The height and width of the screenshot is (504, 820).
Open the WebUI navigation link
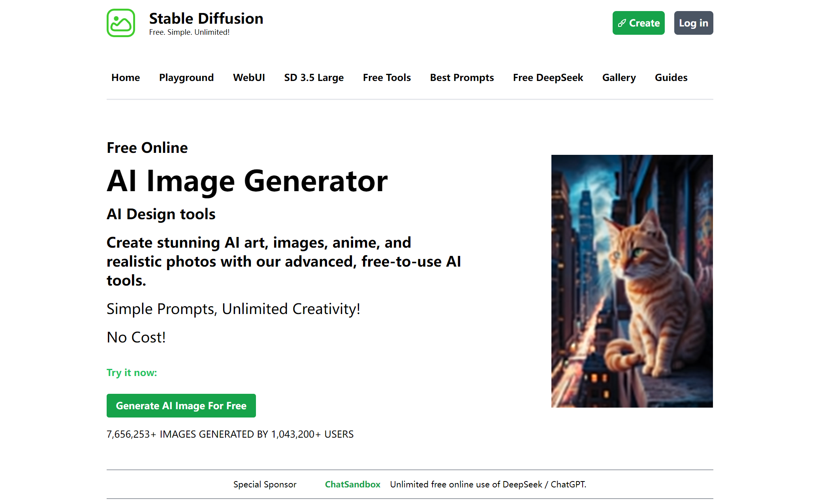(249, 78)
